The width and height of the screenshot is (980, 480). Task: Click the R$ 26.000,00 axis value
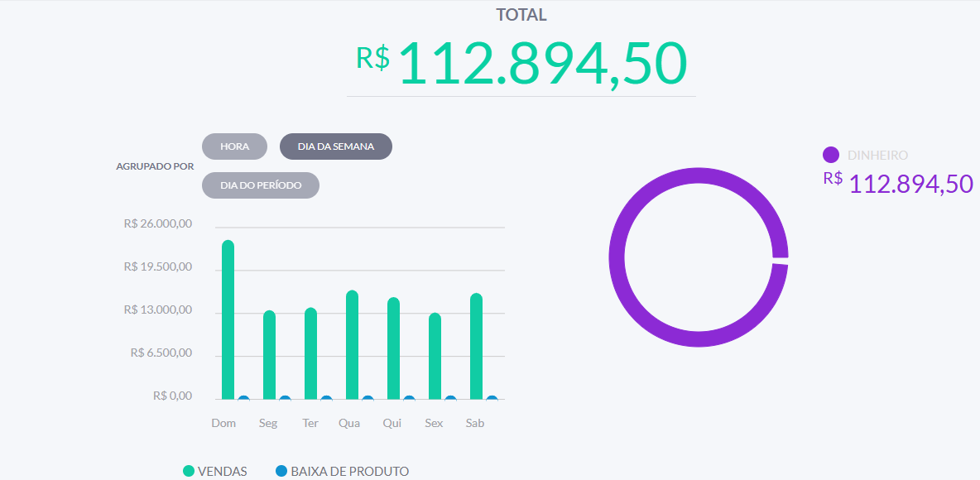(158, 223)
